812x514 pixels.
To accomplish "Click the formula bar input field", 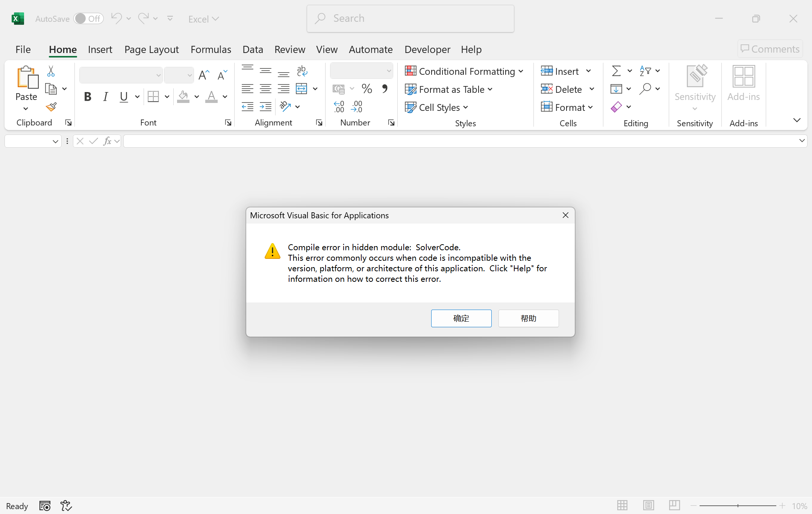I will [464, 141].
